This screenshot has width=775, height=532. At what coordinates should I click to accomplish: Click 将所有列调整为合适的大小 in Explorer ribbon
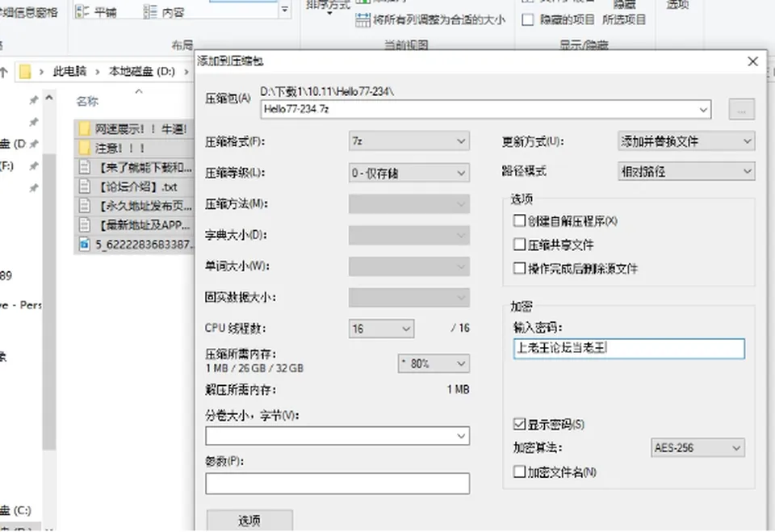coord(430,19)
